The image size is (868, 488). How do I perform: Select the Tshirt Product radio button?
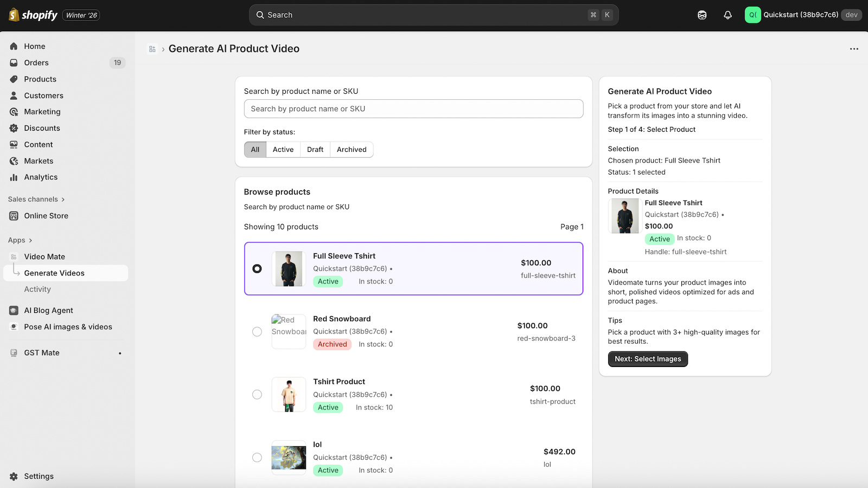pos(257,394)
